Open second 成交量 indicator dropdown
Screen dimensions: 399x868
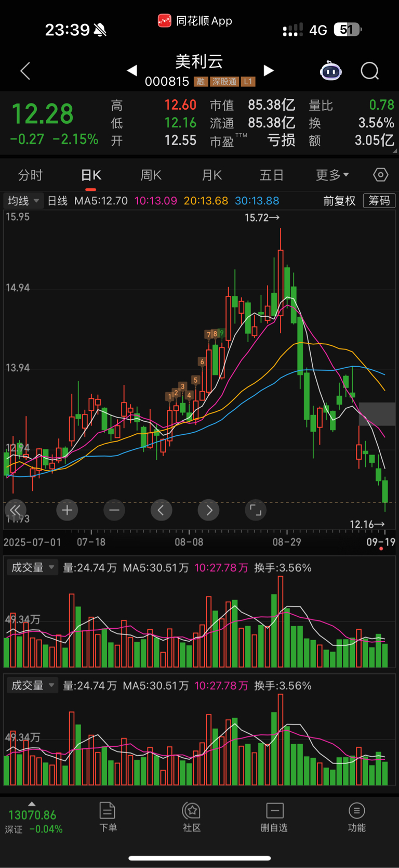pyautogui.click(x=32, y=685)
